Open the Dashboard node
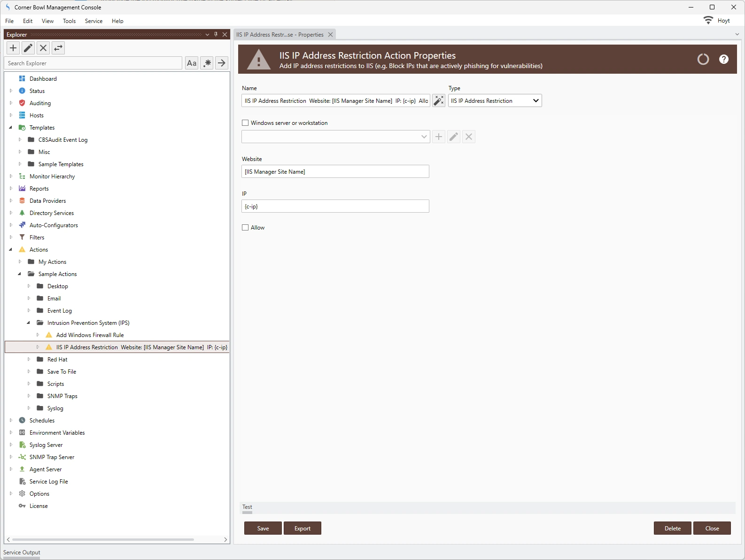The image size is (745, 560). 43,79
